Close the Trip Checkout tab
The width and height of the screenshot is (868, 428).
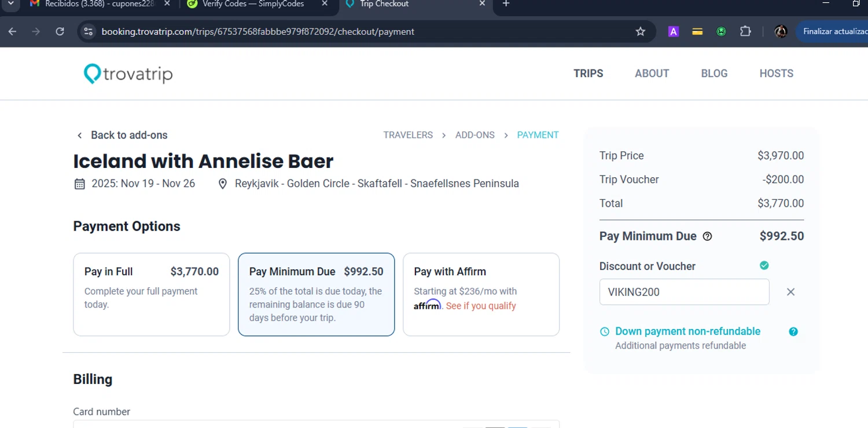(x=483, y=3)
